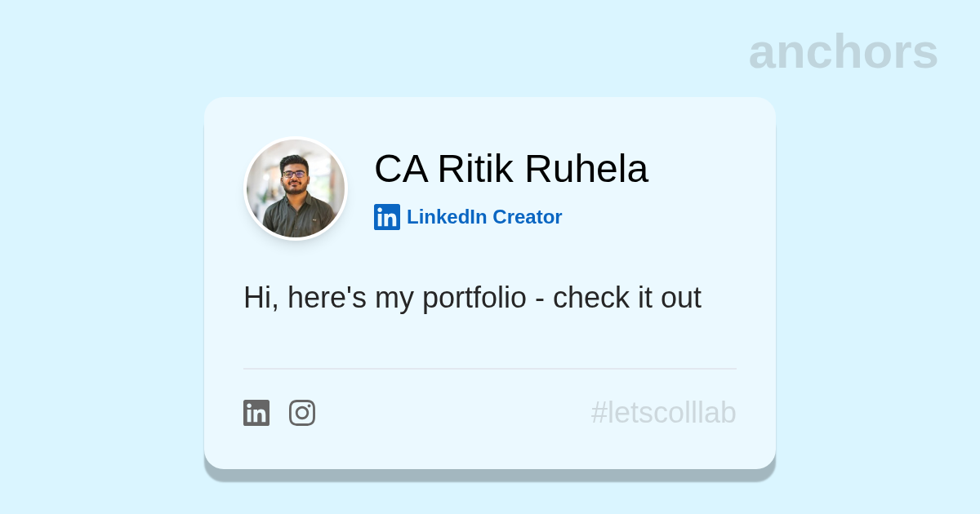This screenshot has width=980, height=514.
Task: Click the portfolio bio sentence
Action: pyautogui.click(x=472, y=298)
